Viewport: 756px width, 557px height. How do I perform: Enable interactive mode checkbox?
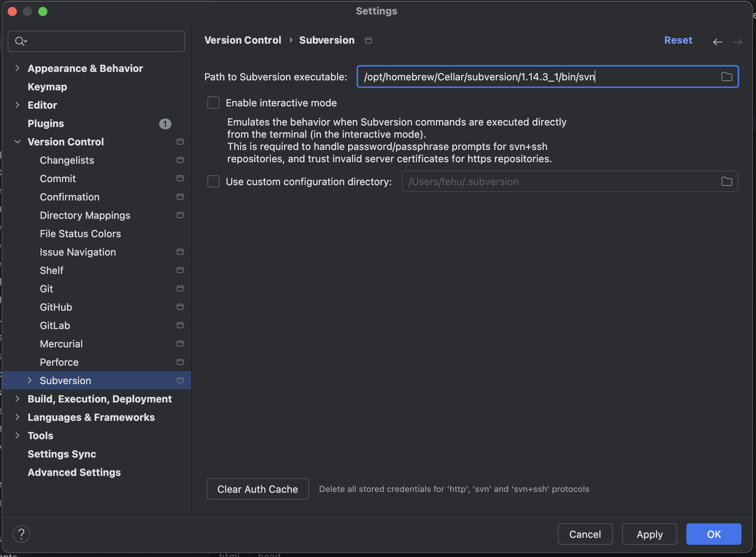[x=213, y=103]
